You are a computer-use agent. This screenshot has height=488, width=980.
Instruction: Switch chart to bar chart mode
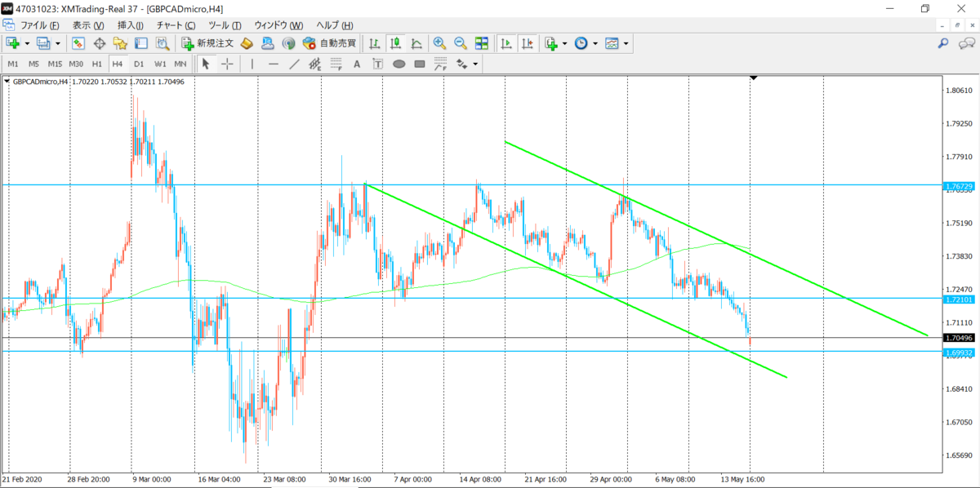coord(374,43)
